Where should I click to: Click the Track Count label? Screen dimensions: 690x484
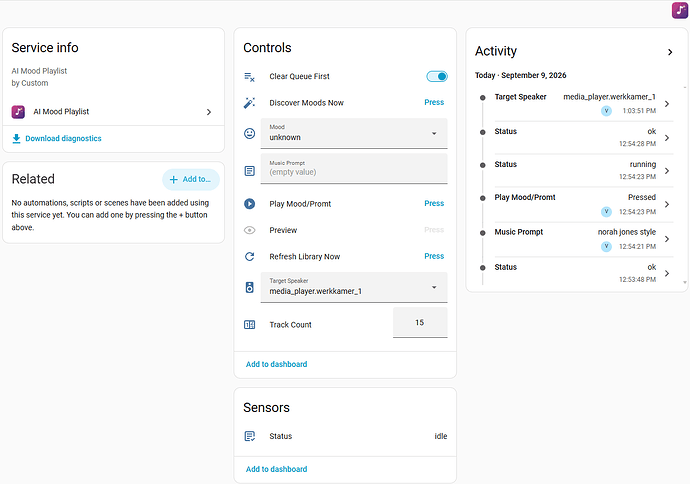(290, 325)
